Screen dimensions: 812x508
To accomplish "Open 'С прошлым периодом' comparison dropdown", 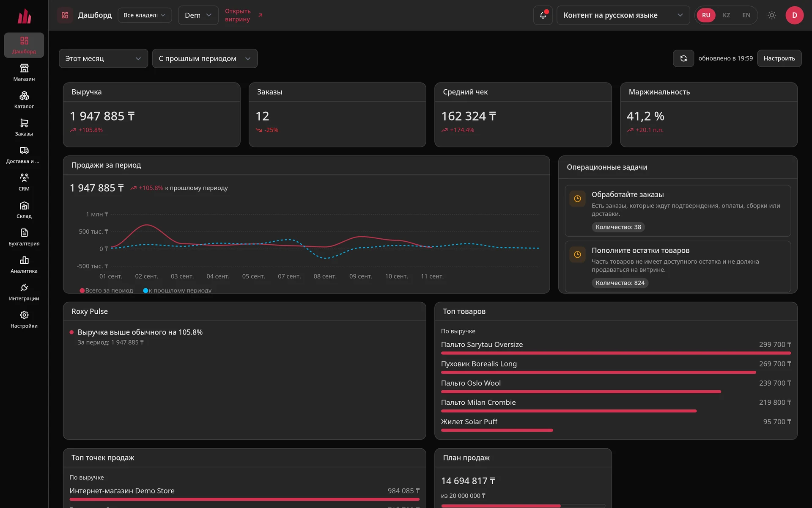I will pyautogui.click(x=205, y=58).
